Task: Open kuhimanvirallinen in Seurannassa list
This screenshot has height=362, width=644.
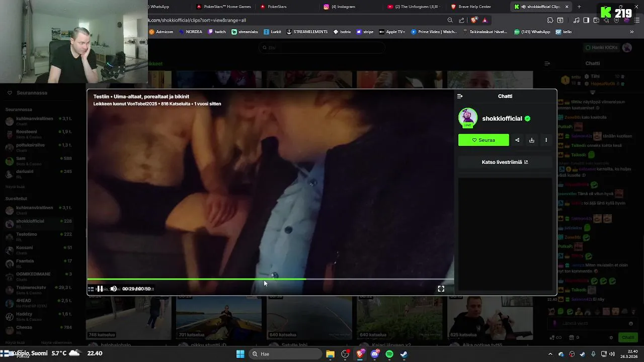Action: coord(39,121)
